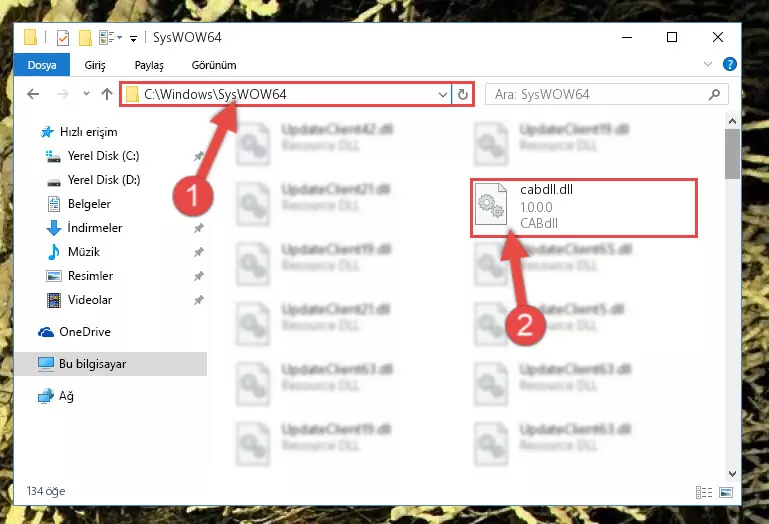The width and height of the screenshot is (769, 524).
Task: Minimize the SysWOW64 window
Action: (x=627, y=37)
